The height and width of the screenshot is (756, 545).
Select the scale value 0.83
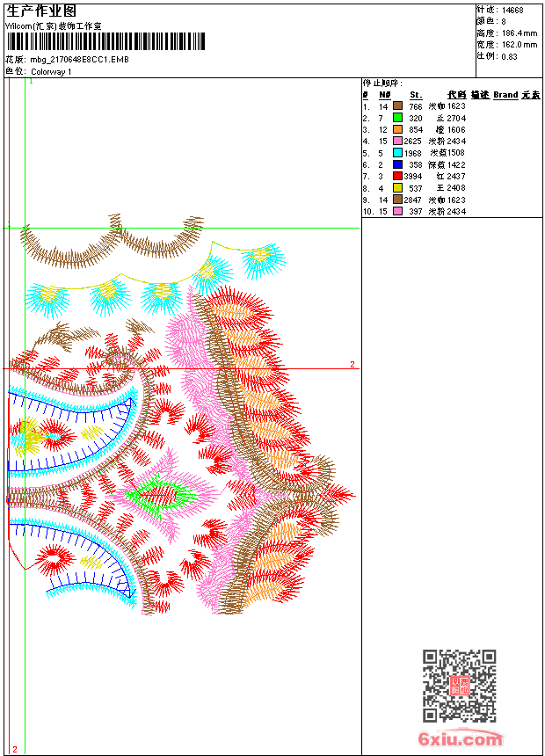point(509,56)
